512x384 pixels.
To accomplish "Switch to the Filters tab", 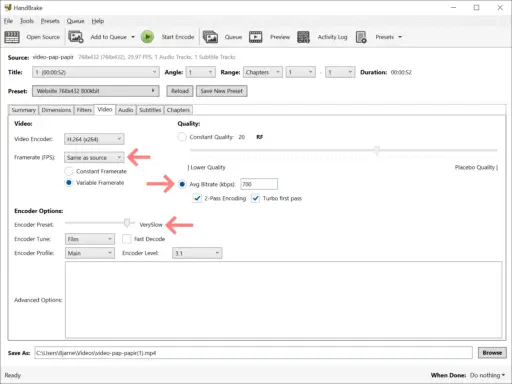I will (84, 110).
